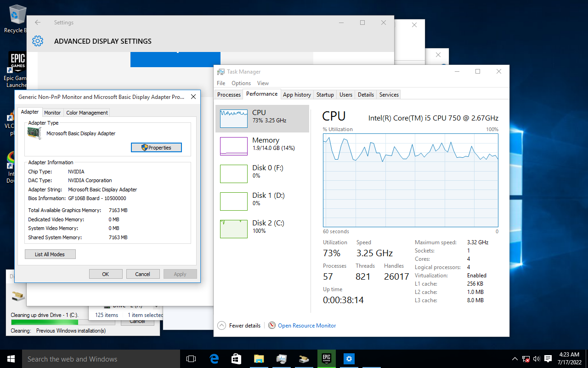Select Memory in the performance sidebar
Image resolution: width=588 pixels, height=368 pixels.
pyautogui.click(x=262, y=146)
